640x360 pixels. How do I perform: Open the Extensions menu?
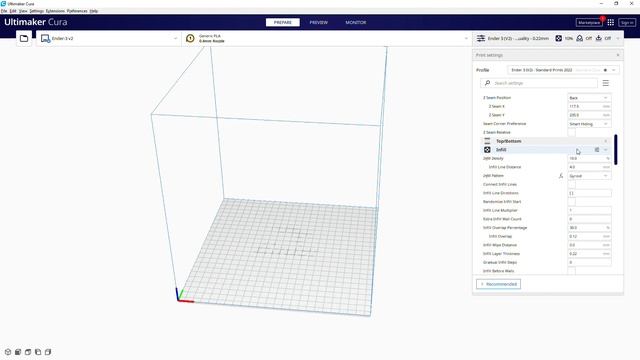[x=55, y=11]
